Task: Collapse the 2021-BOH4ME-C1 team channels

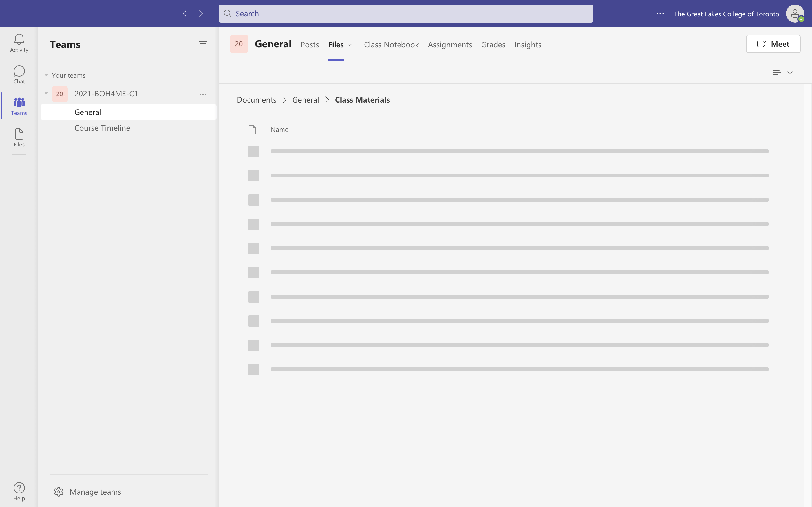Action: point(46,93)
